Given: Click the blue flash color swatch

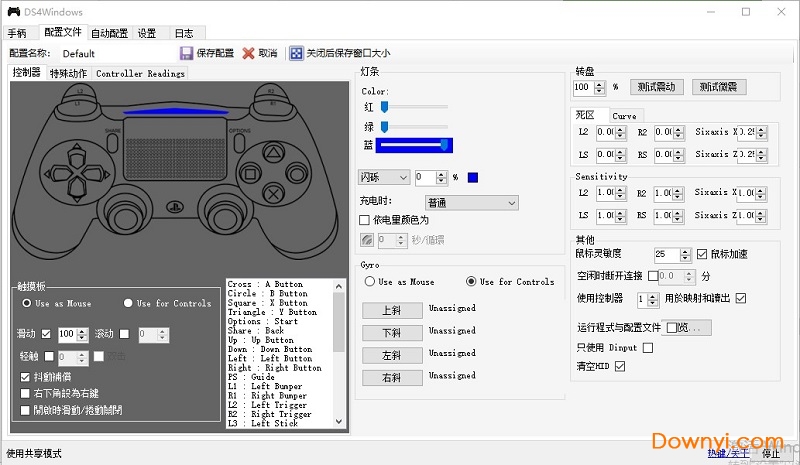Looking at the screenshot, I should (473, 178).
